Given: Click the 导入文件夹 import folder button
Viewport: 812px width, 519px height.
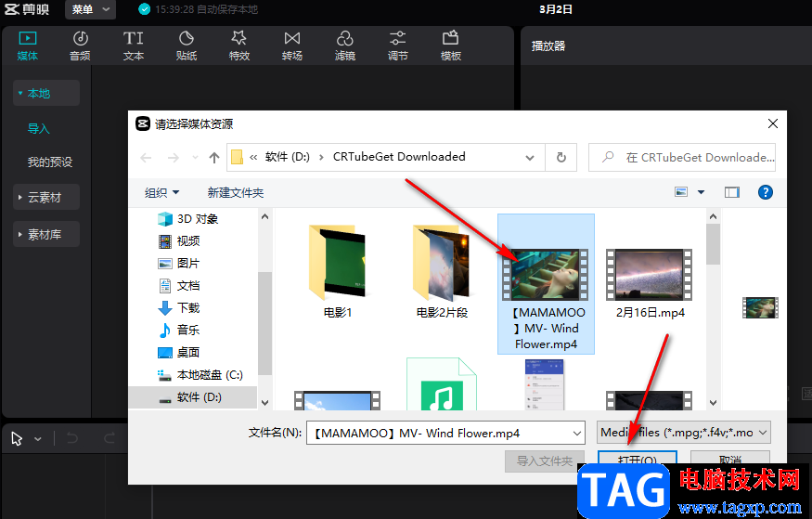Looking at the screenshot, I should [544, 461].
